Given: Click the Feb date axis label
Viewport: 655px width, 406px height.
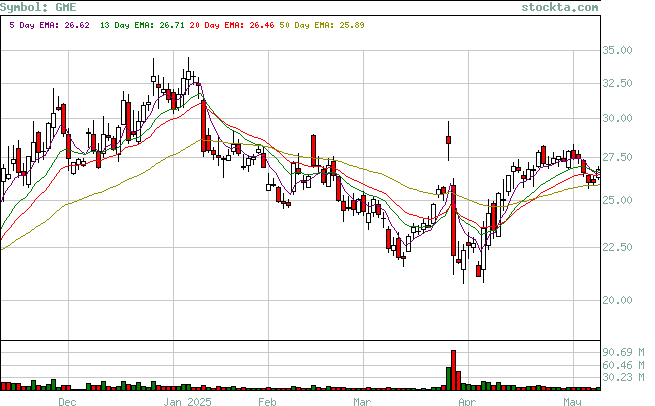Looking at the screenshot, I should pyautogui.click(x=267, y=401).
